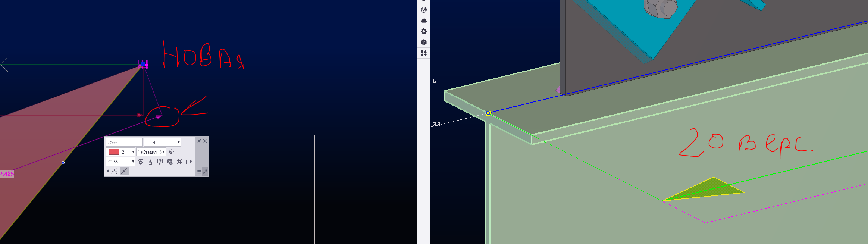
Task: Click the grid label Б
Action: [x=435, y=81]
